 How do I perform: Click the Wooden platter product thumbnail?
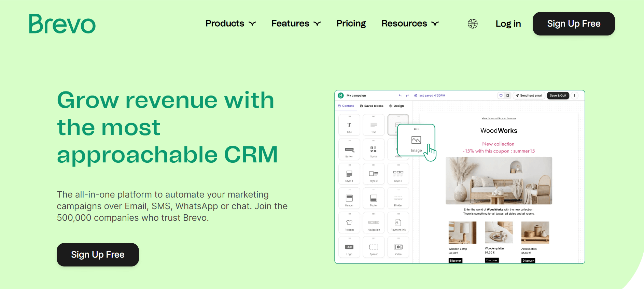click(499, 232)
